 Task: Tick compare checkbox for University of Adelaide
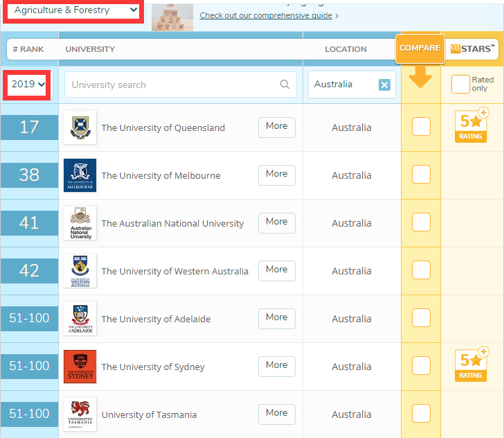[x=421, y=318]
